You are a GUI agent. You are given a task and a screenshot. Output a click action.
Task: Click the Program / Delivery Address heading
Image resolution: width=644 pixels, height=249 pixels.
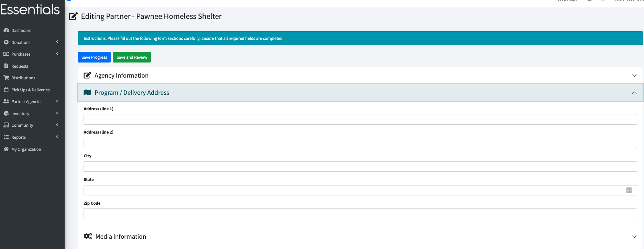click(x=132, y=93)
